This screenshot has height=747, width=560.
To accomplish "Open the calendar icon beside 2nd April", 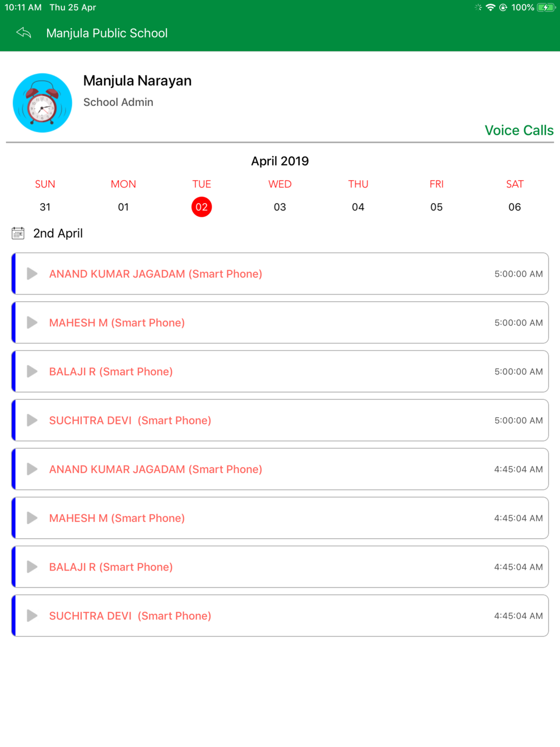I will [x=18, y=234].
